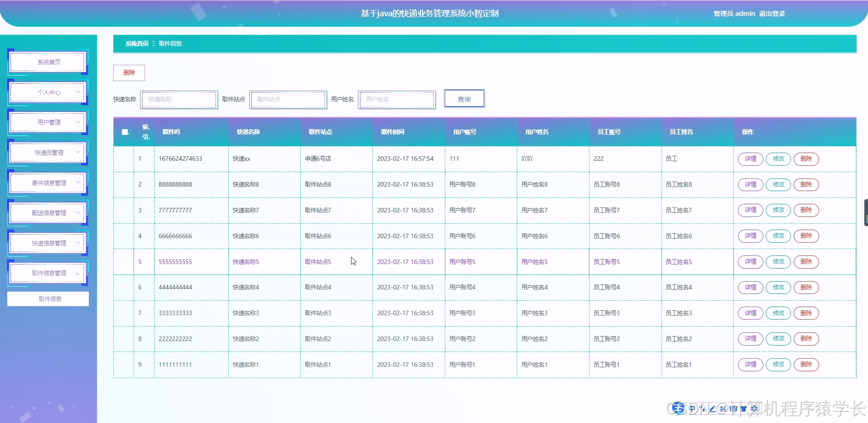Go to 系统首页 breadcrumb link
Viewport: 868px width, 423px height.
coord(137,43)
